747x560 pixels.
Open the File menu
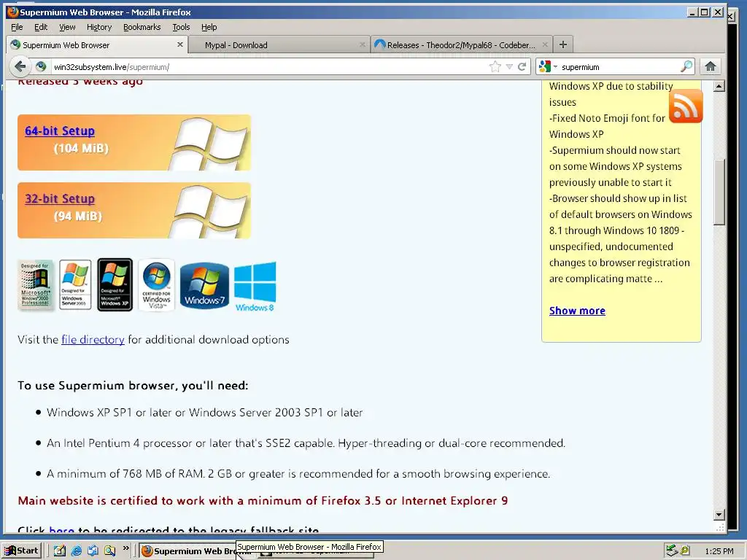[17, 27]
